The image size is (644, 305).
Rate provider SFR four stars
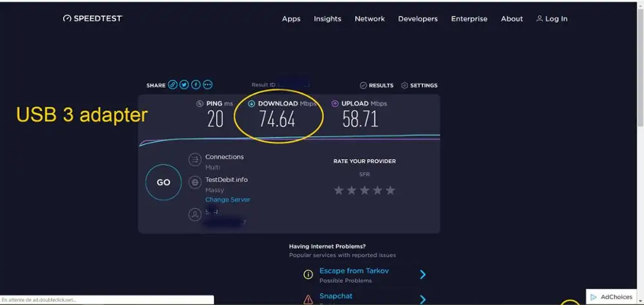(x=377, y=190)
